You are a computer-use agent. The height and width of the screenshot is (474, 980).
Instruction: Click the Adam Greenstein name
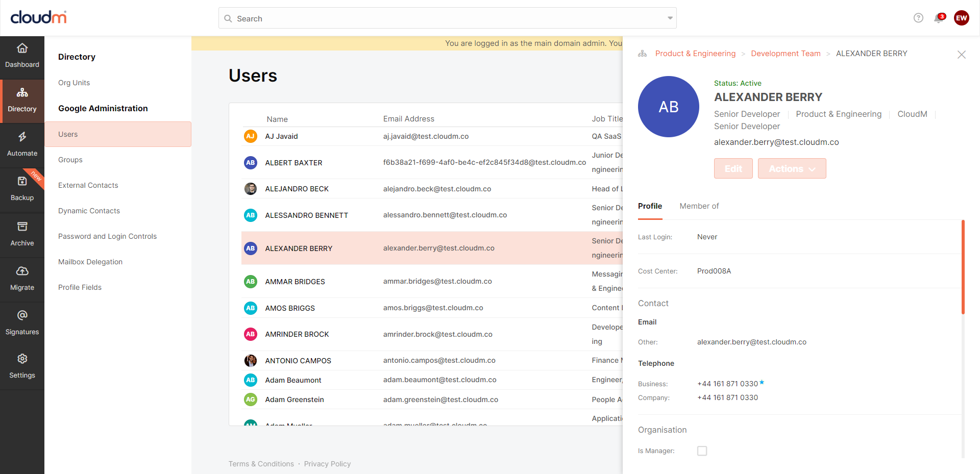295,400
